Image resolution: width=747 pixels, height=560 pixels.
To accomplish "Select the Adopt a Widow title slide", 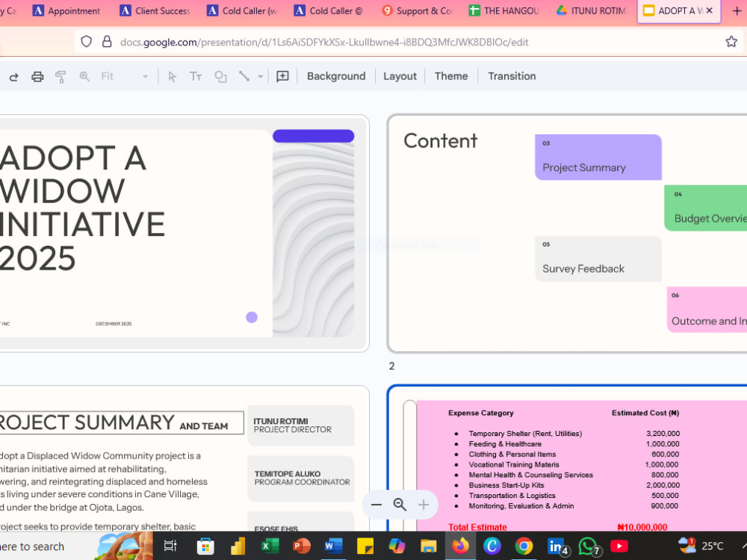I will coord(184,233).
